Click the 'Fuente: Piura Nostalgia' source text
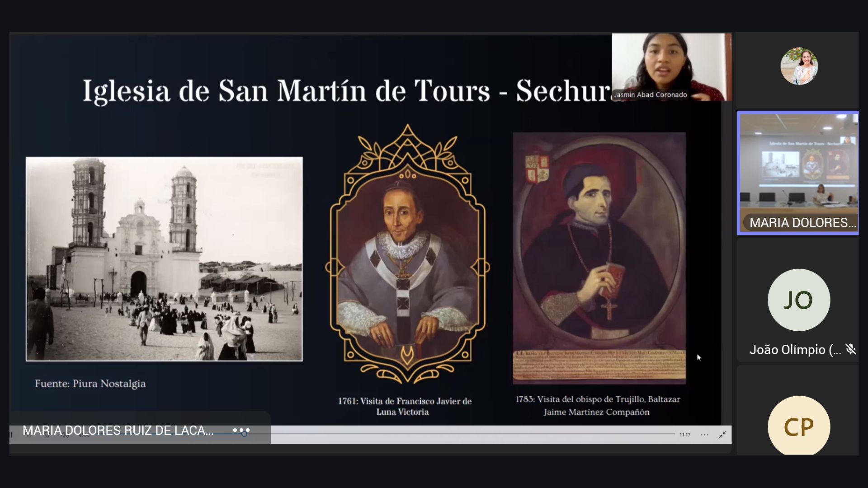The image size is (868, 488). 90,384
